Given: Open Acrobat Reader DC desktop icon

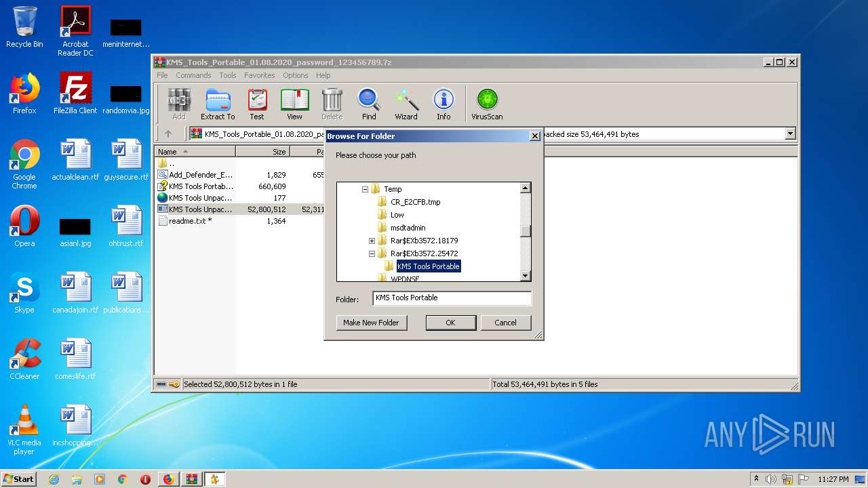Looking at the screenshot, I should 75,30.
